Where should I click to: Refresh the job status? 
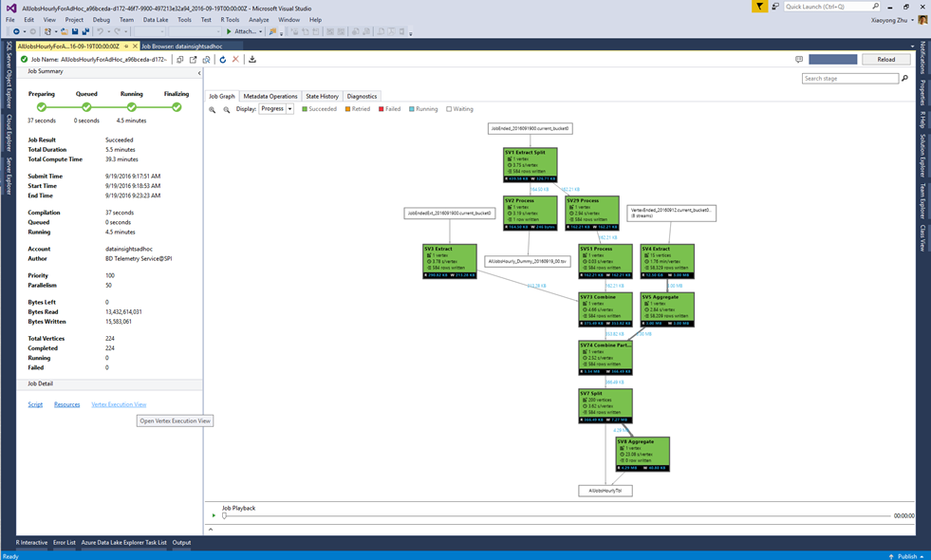pyautogui.click(x=224, y=59)
